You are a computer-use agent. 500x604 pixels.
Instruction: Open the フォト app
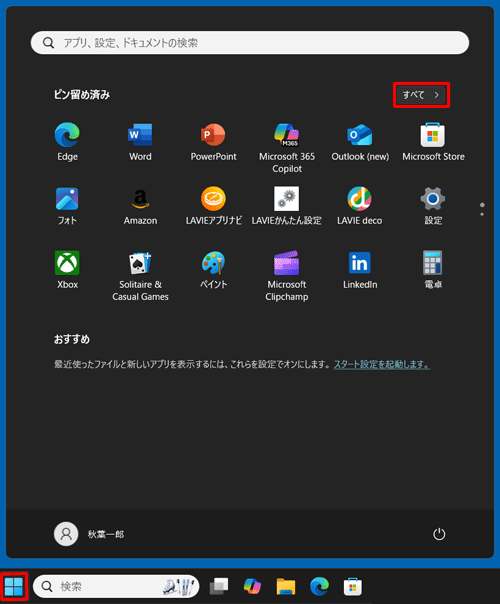(x=67, y=206)
